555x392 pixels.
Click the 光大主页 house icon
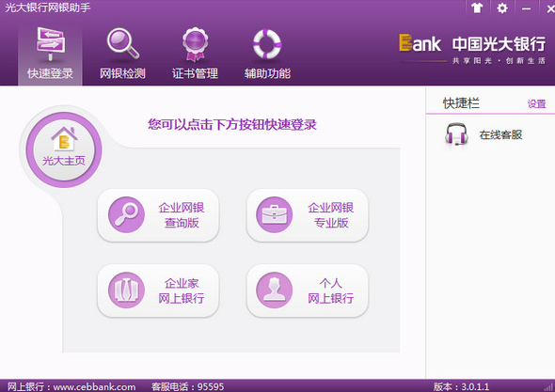pos(64,139)
